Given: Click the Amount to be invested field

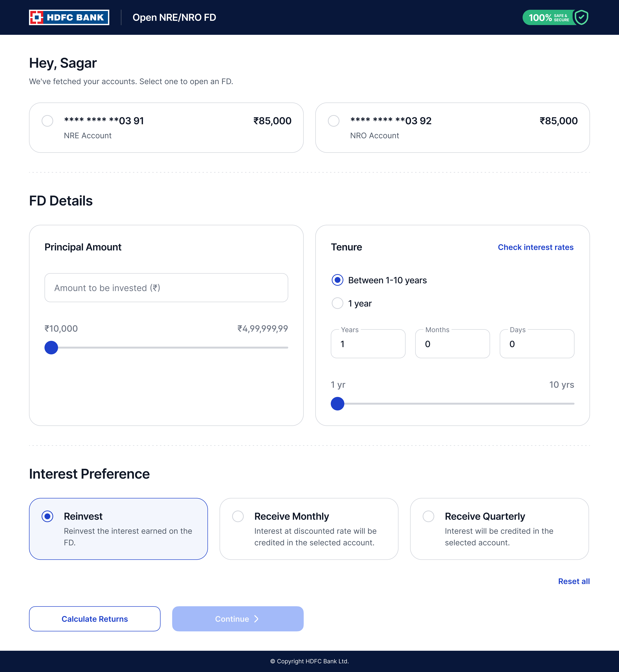Looking at the screenshot, I should pyautogui.click(x=166, y=288).
